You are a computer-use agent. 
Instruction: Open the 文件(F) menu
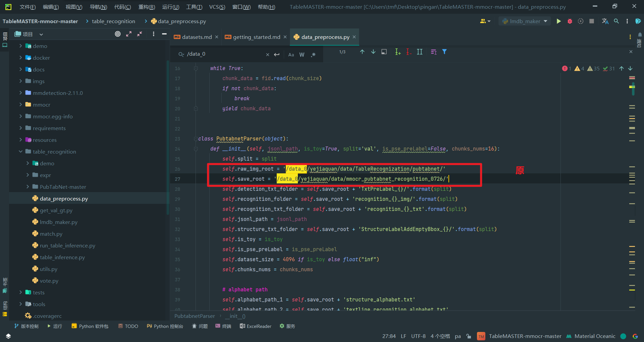pos(28,7)
